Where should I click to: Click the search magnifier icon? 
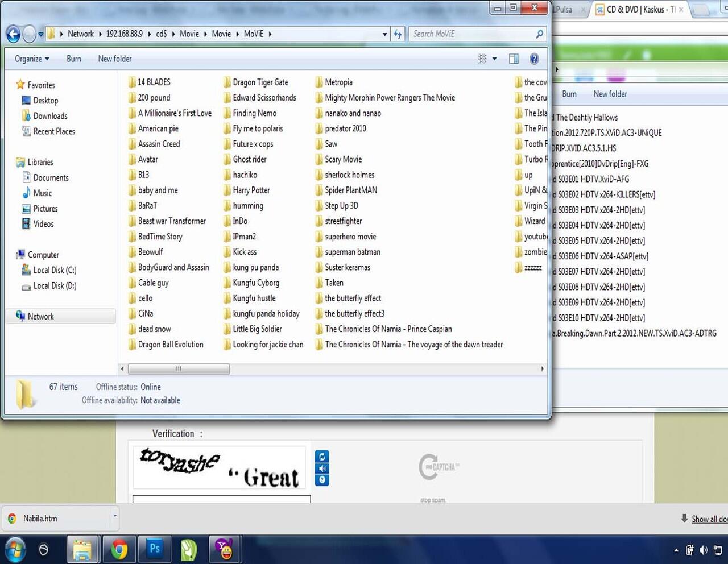539,34
